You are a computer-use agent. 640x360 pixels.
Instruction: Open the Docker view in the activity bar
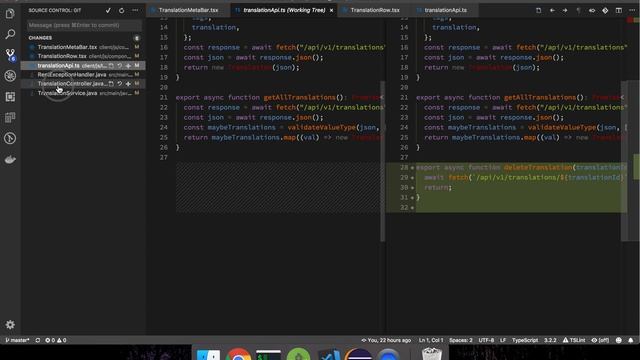10,160
